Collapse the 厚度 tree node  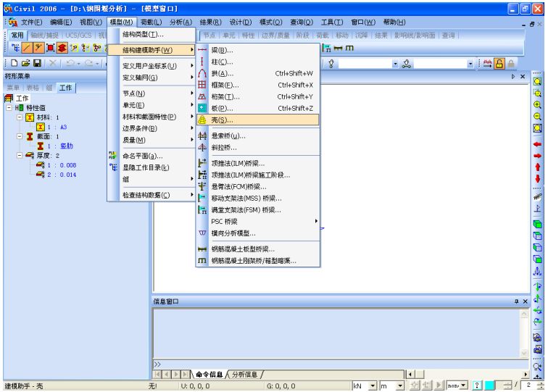20,155
